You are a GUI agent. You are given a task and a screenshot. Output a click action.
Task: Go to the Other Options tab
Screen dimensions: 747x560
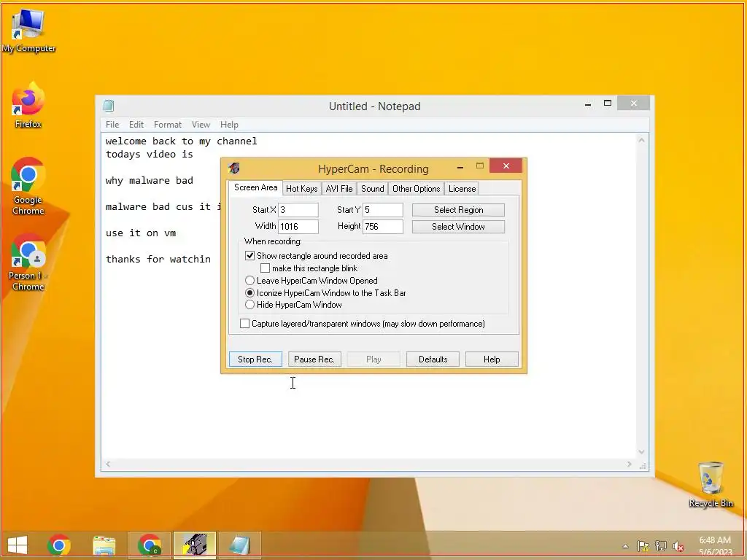point(417,189)
